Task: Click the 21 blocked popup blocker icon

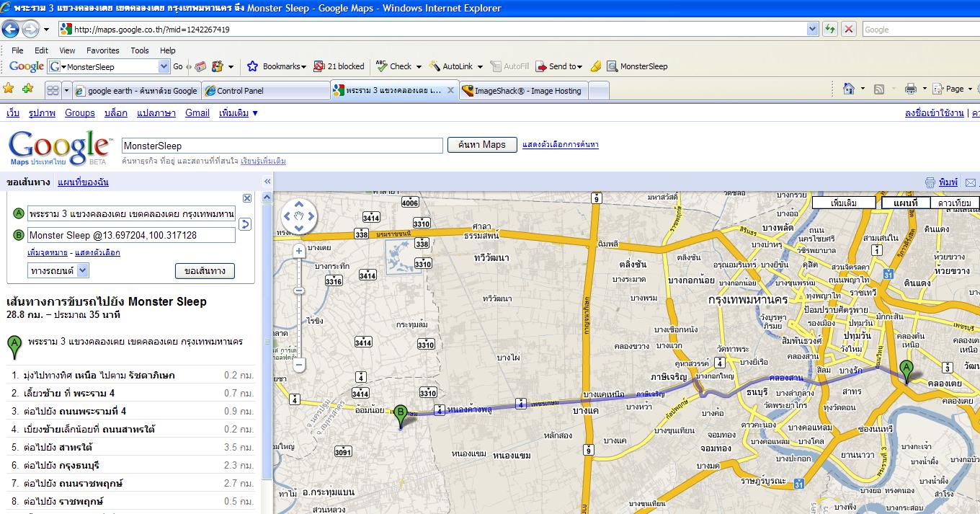Action: tap(319, 66)
